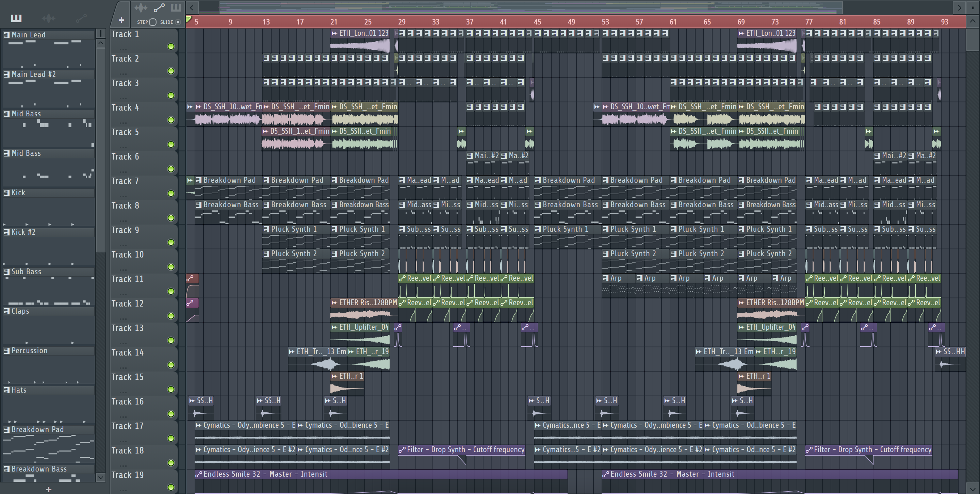Click bar 53 on the timeline ruler
Screen dimensions: 980x494
[605, 22]
